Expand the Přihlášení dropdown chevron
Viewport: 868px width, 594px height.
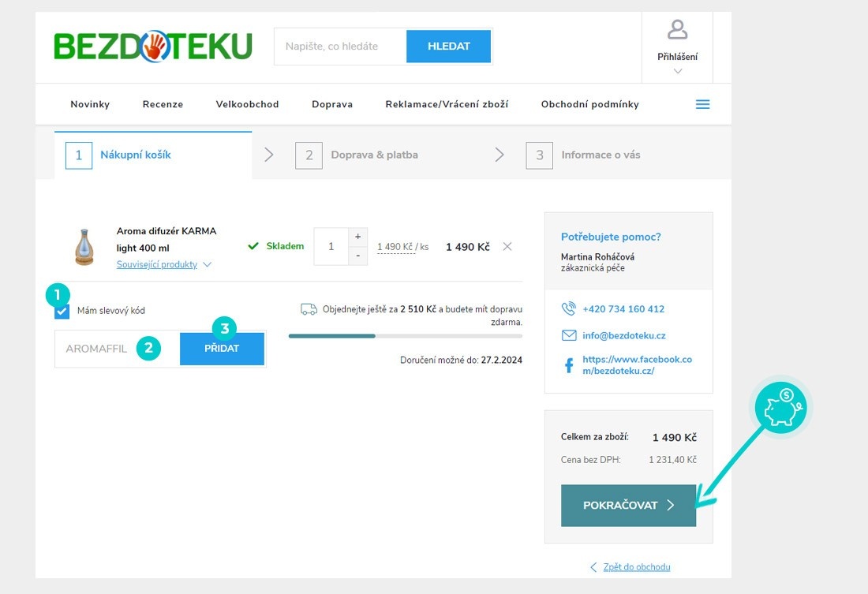tap(678, 71)
